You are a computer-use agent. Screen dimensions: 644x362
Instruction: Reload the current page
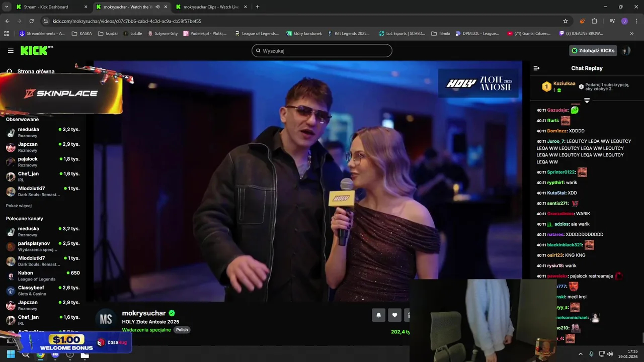pyautogui.click(x=31, y=21)
